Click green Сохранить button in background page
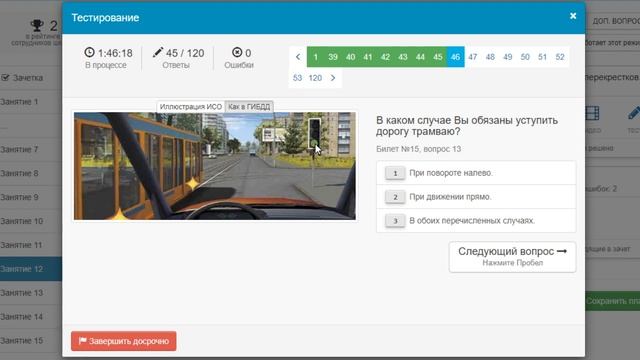The image size is (640, 360). click(x=612, y=301)
